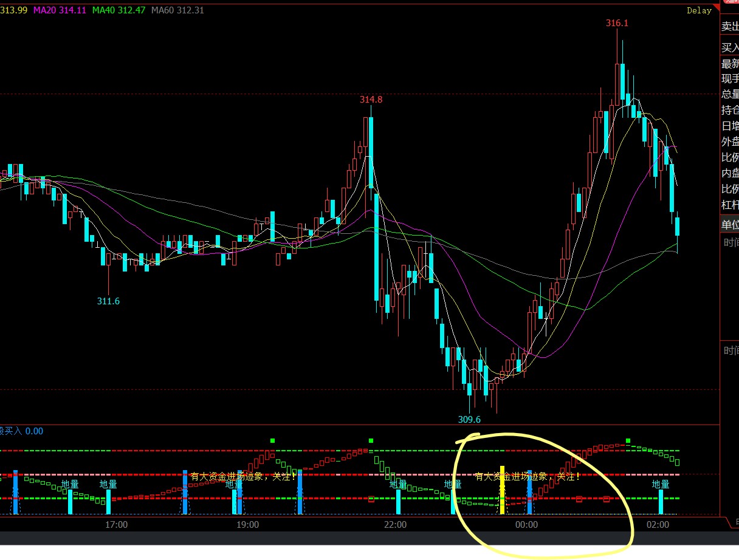Click the 316.1 high price label
Image resolution: width=739 pixels, height=560 pixels.
tap(617, 23)
